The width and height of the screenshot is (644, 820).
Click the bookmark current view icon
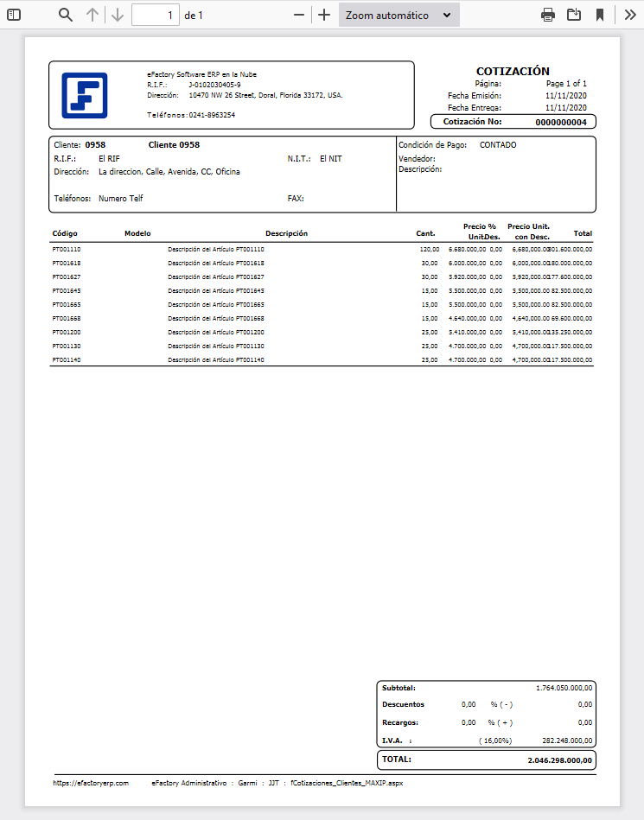click(x=600, y=15)
